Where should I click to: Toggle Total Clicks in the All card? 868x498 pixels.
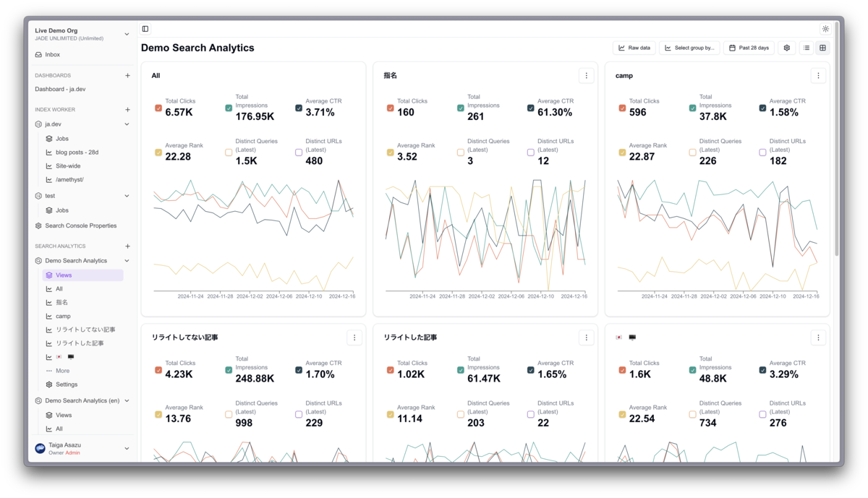coord(158,108)
